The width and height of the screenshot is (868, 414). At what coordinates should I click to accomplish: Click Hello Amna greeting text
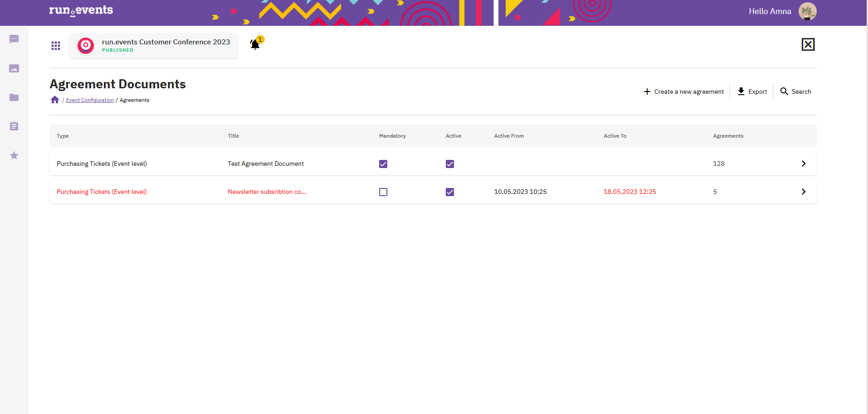point(770,11)
